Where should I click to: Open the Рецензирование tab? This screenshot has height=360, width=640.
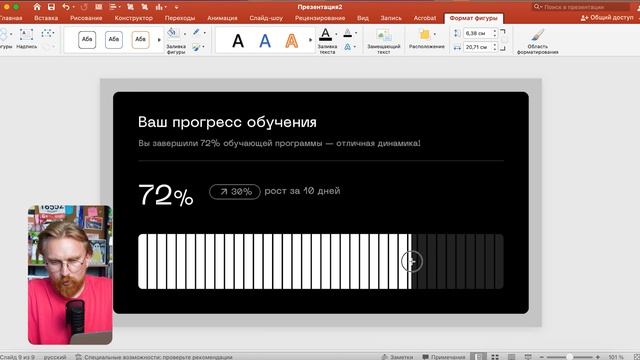[x=320, y=18]
